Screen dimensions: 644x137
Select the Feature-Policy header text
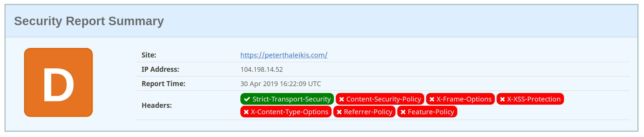pyautogui.click(x=431, y=112)
